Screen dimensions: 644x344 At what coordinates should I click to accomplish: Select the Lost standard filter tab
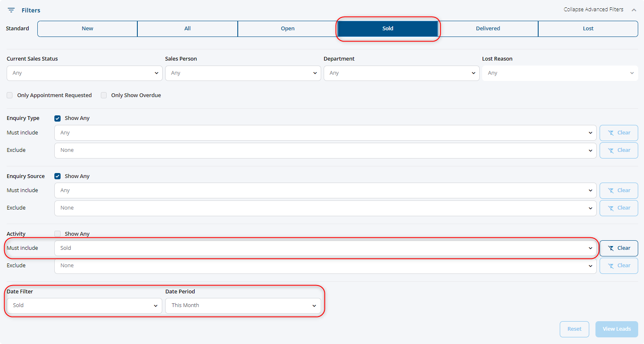pyautogui.click(x=588, y=29)
